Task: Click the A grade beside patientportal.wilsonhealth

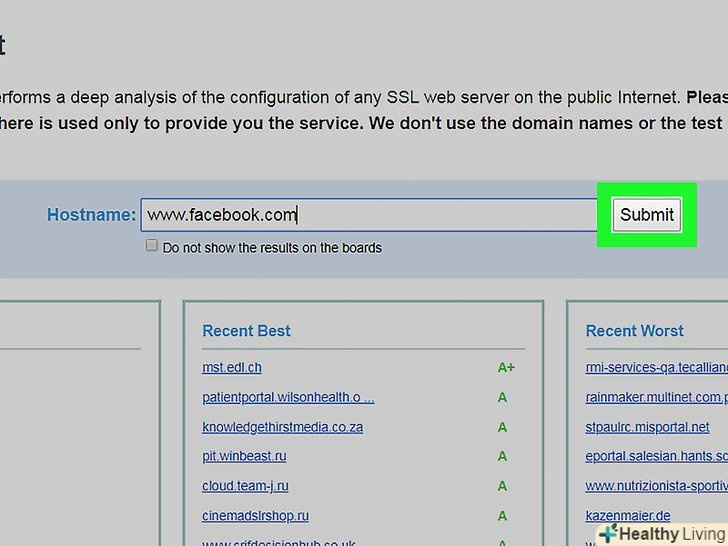Action: click(502, 397)
